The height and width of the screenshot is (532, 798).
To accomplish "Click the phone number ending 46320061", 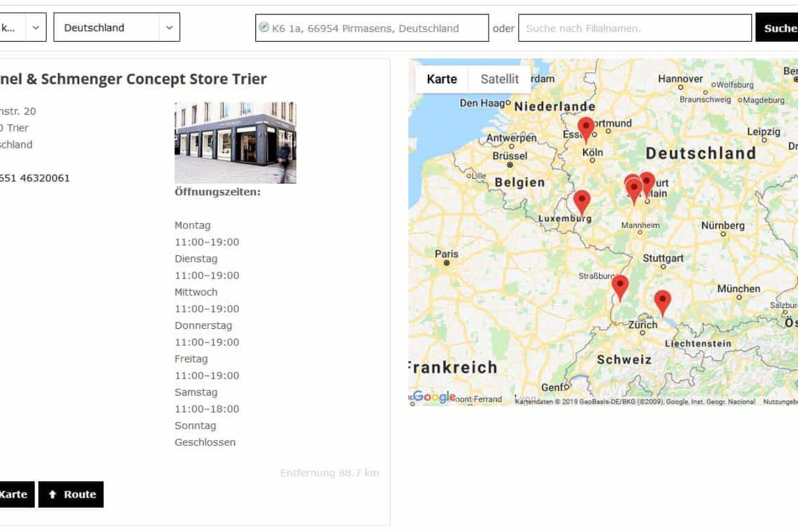I will [x=35, y=178].
